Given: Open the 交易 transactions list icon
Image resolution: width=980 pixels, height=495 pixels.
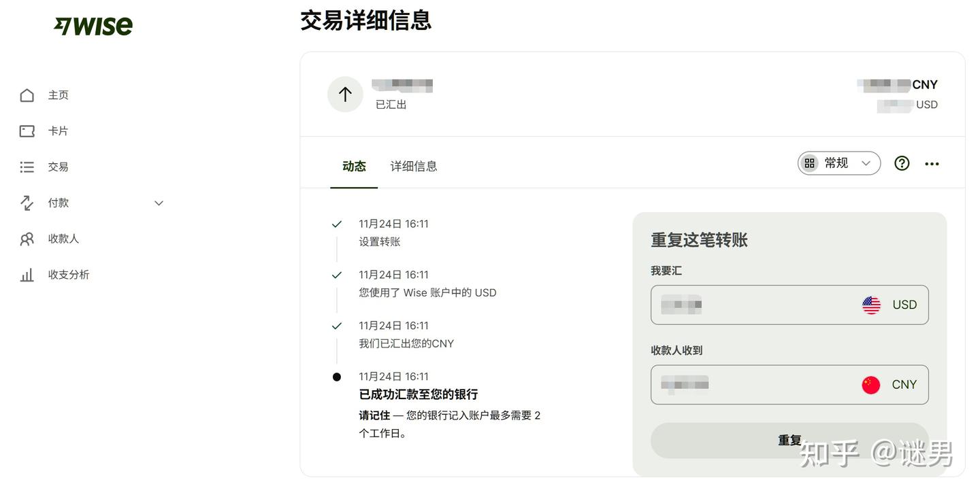Looking at the screenshot, I should [27, 167].
